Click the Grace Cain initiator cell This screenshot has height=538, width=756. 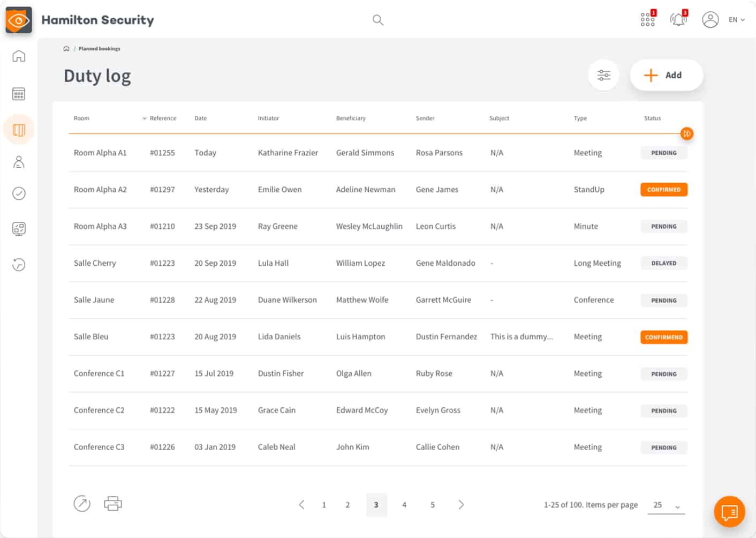[x=277, y=410]
